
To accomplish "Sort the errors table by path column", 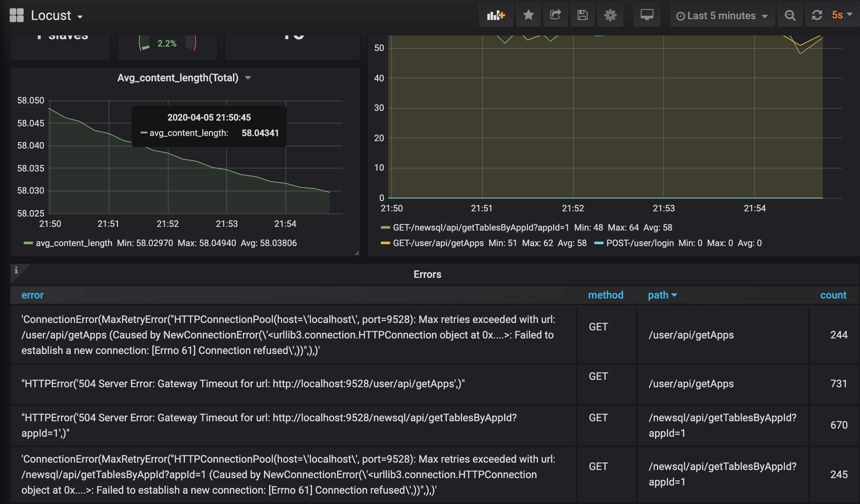I will 658,295.
